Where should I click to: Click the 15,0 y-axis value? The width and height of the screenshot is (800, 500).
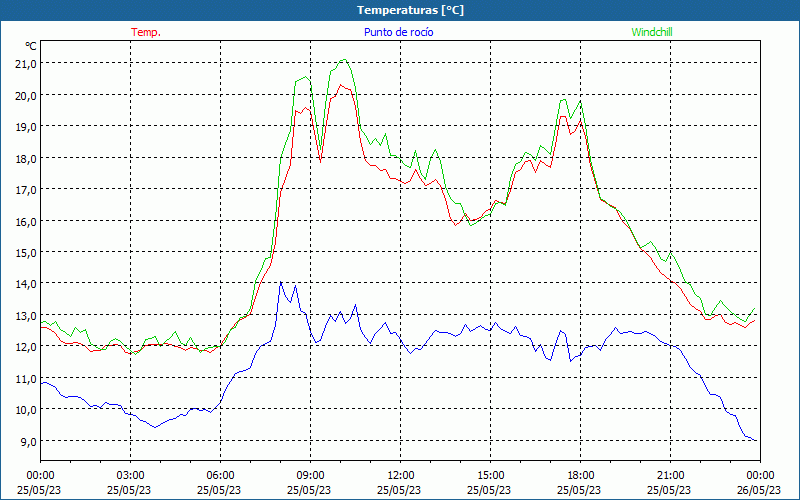click(x=27, y=253)
